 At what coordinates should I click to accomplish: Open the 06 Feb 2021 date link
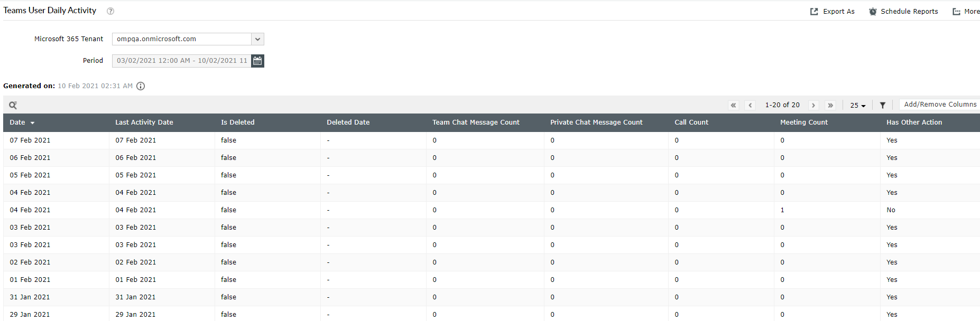point(30,158)
